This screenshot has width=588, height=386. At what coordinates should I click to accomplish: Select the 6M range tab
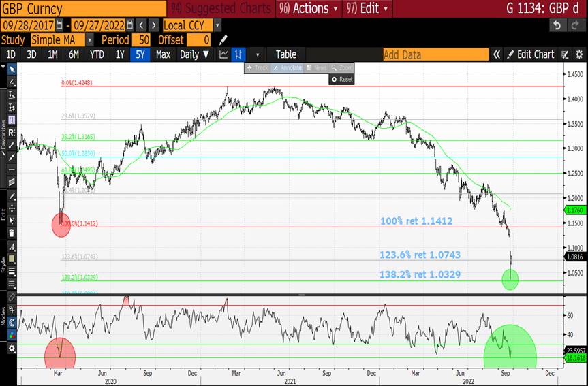click(x=74, y=54)
